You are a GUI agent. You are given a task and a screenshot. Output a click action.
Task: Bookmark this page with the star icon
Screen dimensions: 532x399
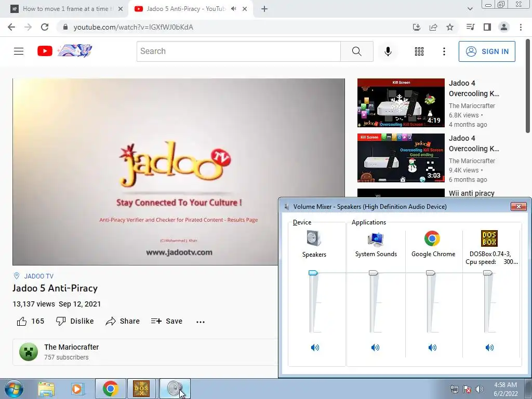[450, 27]
